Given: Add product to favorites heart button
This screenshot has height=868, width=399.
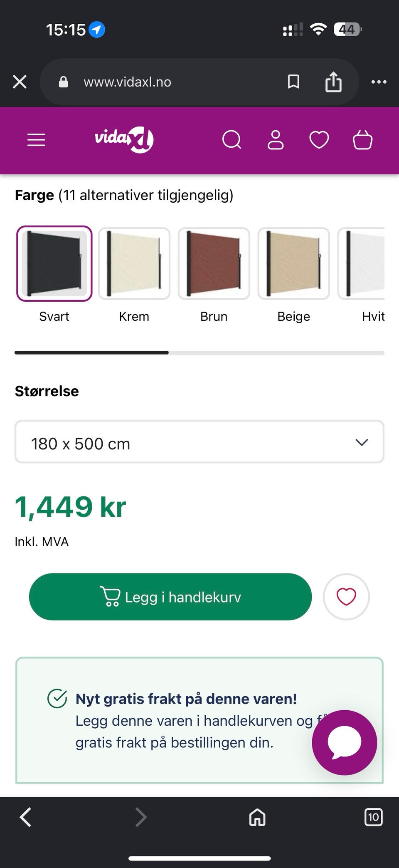Looking at the screenshot, I should click(346, 597).
